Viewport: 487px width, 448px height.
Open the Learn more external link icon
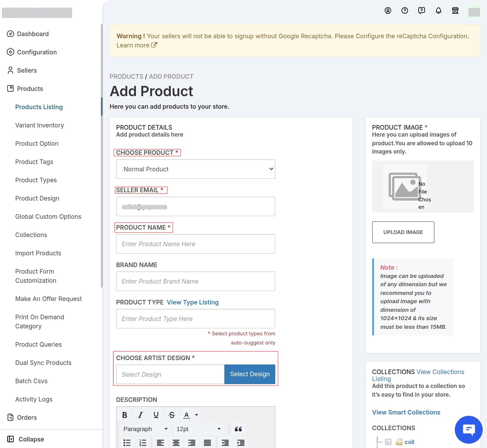(x=154, y=45)
